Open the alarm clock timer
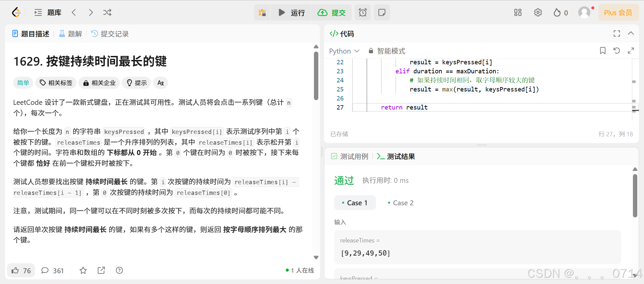Screen dimensions: 644x284 363,12
